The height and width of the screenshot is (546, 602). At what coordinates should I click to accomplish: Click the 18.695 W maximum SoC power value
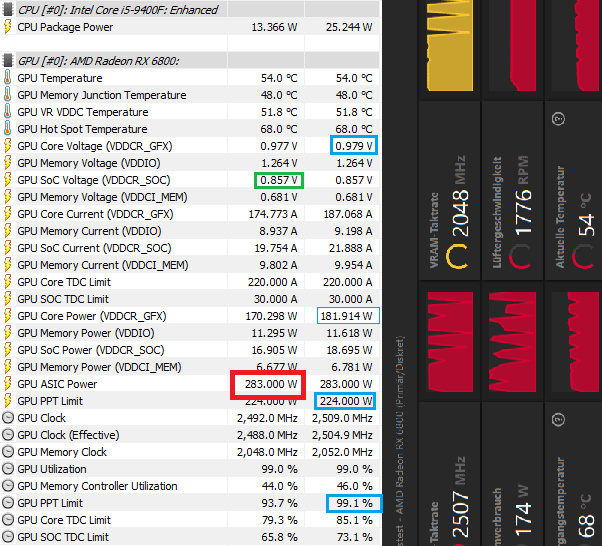click(x=349, y=350)
